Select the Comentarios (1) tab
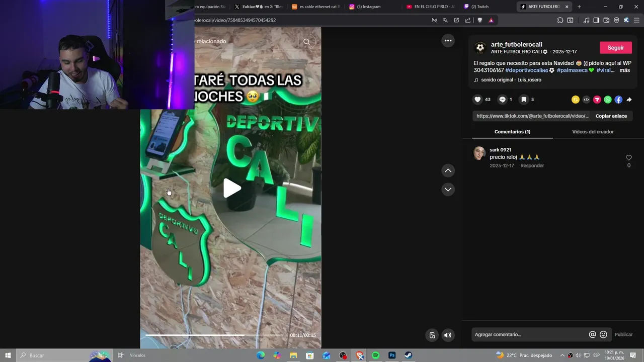Viewport: 644px width, 362px height. tap(512, 132)
